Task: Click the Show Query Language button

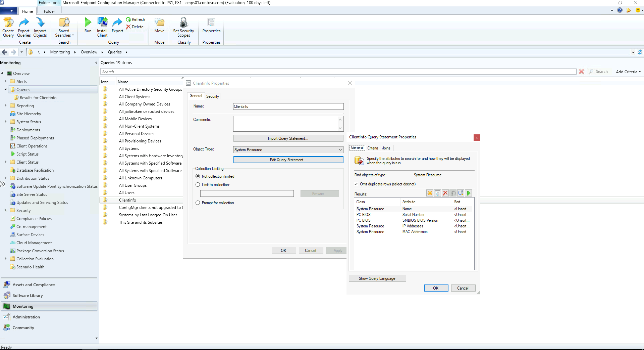Action: coord(377,278)
